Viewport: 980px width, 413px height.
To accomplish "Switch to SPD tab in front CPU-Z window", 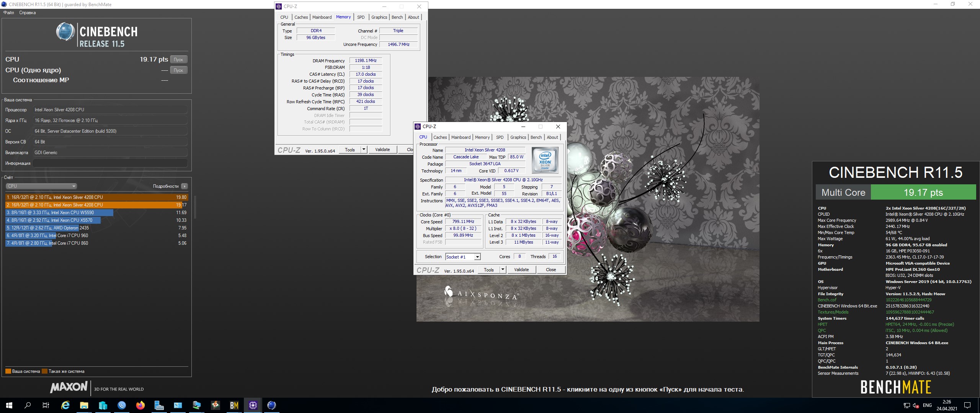I will click(x=500, y=137).
